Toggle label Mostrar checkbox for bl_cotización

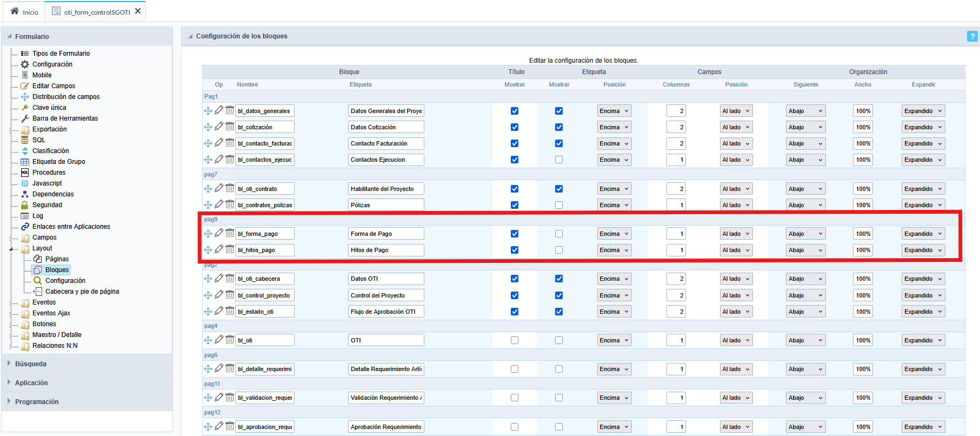559,127
